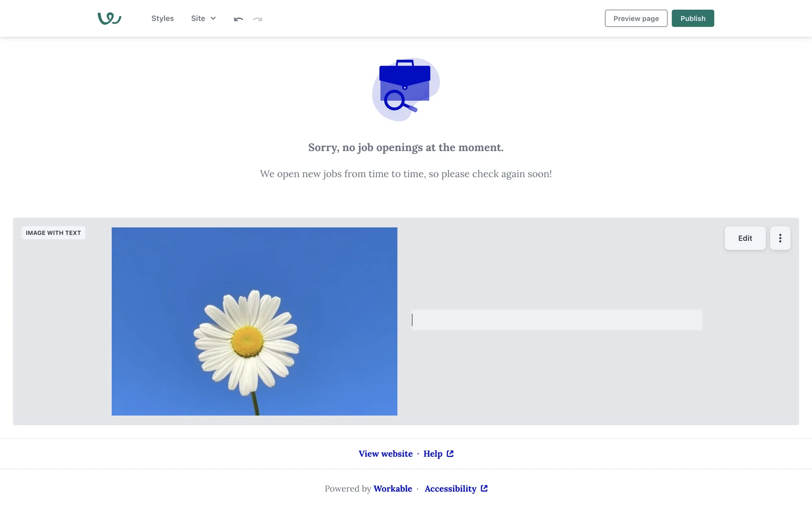The width and height of the screenshot is (812, 508).
Task: Click the briefcase search illustration
Action: tap(406, 89)
